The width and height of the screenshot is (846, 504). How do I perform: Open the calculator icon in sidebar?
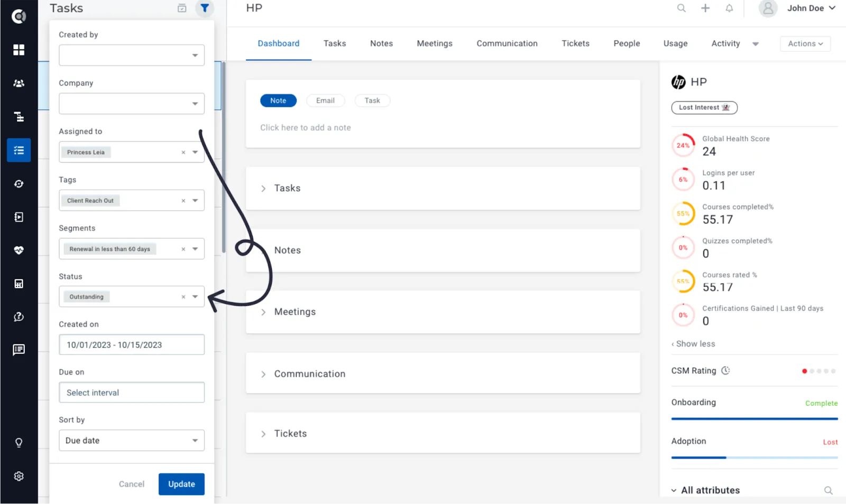pos(19,284)
